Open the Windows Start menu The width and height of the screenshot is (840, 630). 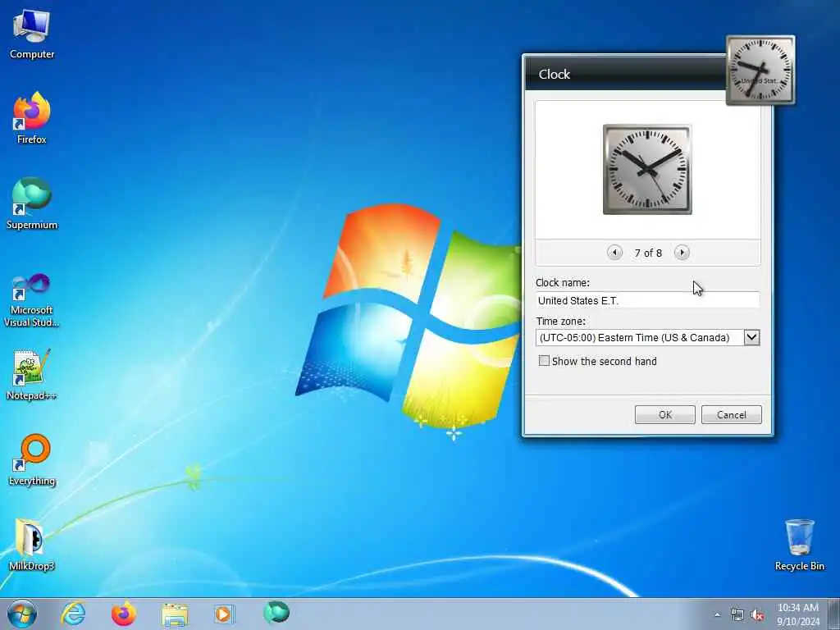[22, 614]
